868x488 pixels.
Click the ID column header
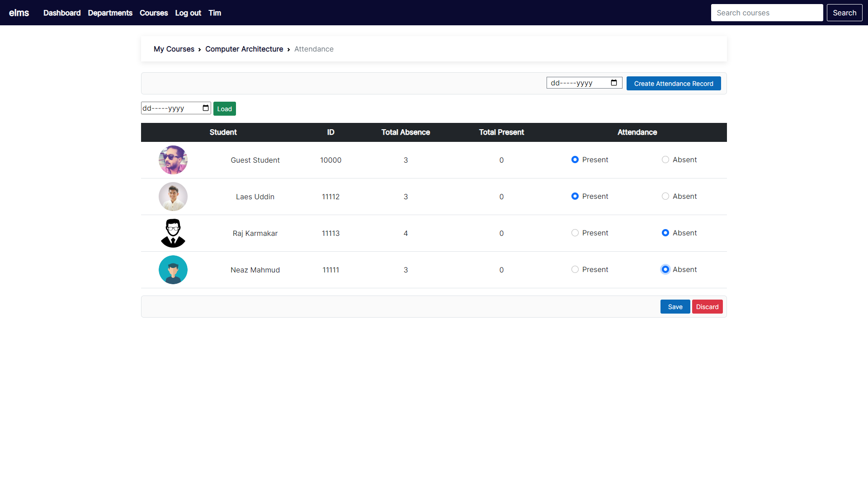[331, 132]
